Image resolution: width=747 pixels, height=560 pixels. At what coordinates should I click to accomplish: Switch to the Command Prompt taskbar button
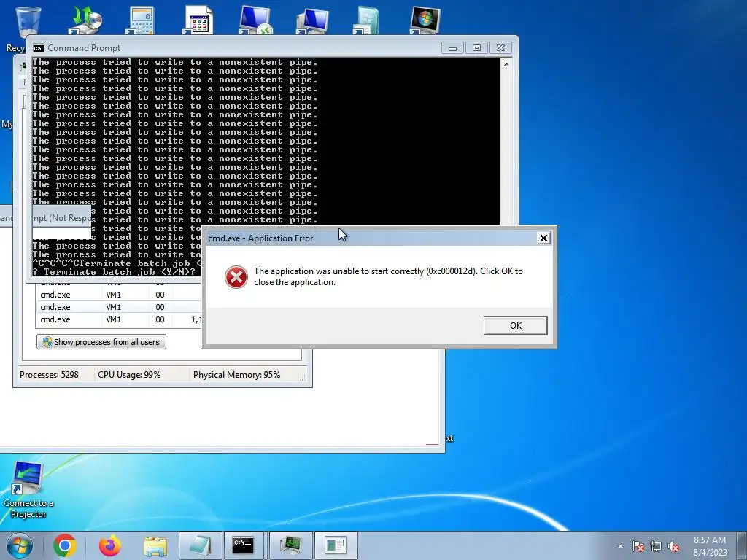click(244, 545)
